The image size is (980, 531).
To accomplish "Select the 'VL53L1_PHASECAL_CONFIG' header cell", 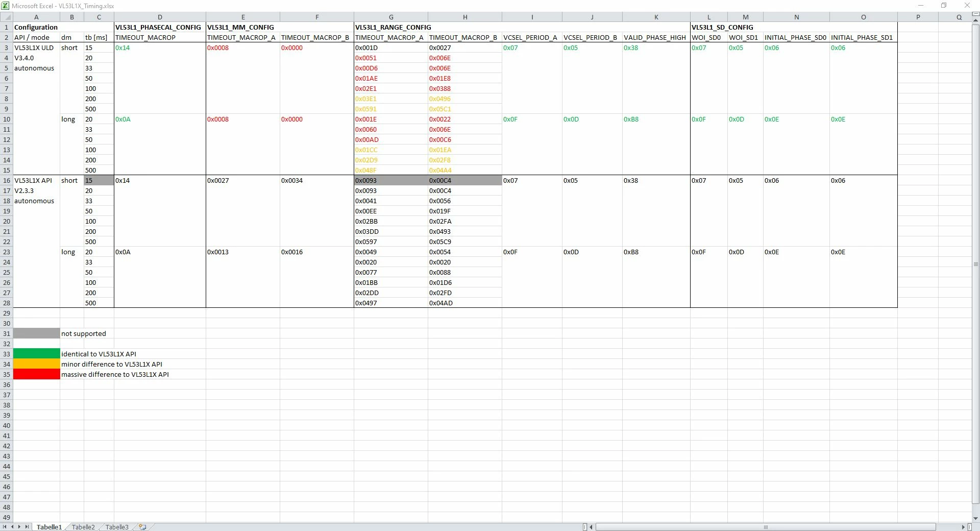I will tap(160, 27).
